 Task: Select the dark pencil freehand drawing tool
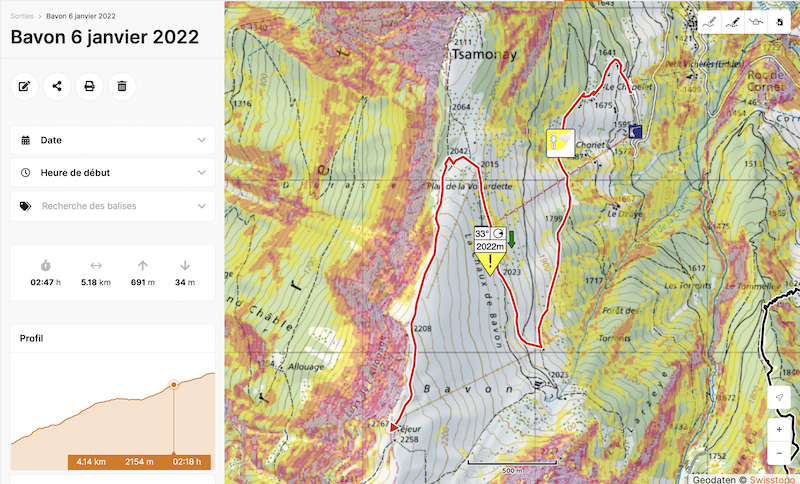(732, 21)
